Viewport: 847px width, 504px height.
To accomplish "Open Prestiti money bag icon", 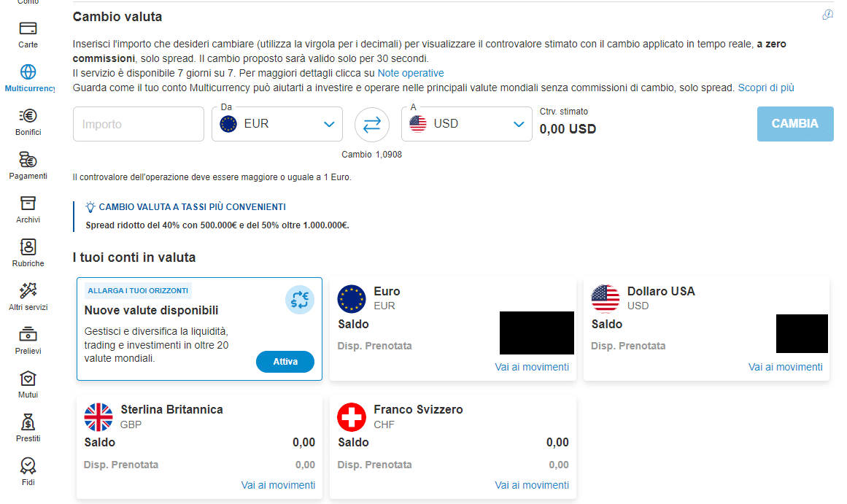I will point(28,422).
